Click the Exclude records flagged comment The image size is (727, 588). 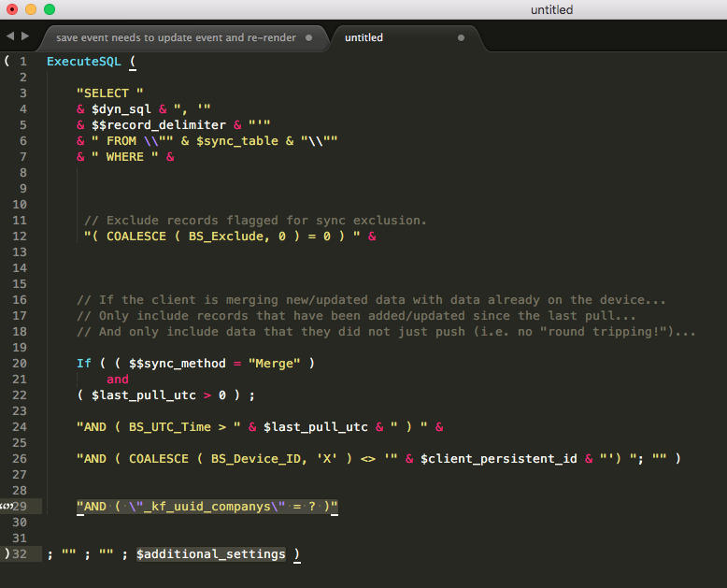pyautogui.click(x=255, y=221)
